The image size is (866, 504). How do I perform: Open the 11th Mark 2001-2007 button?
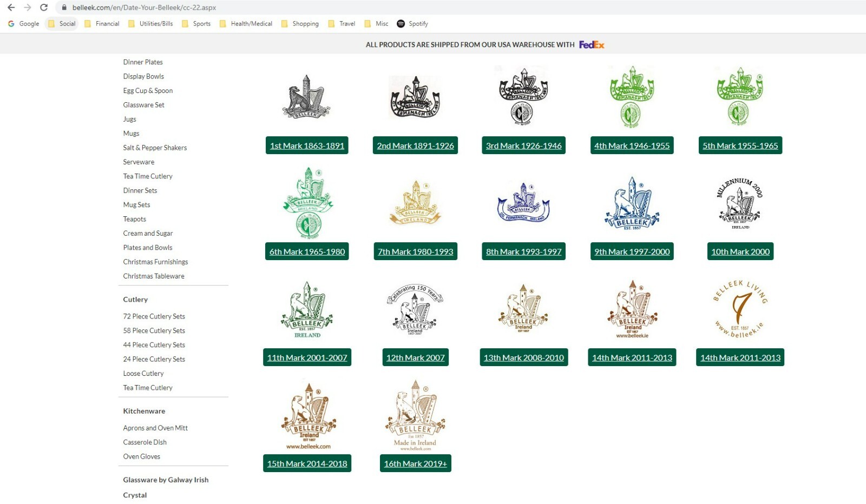pyautogui.click(x=307, y=357)
